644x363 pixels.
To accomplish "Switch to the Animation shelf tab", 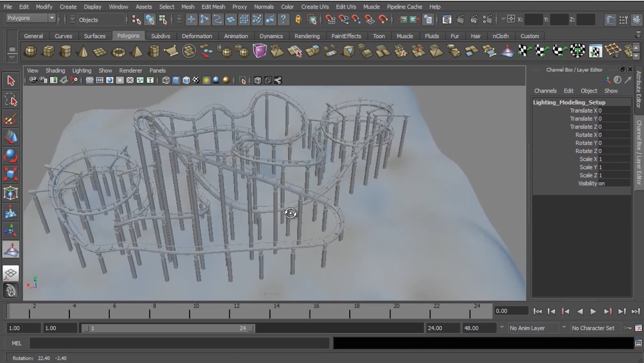I will pos(236,36).
